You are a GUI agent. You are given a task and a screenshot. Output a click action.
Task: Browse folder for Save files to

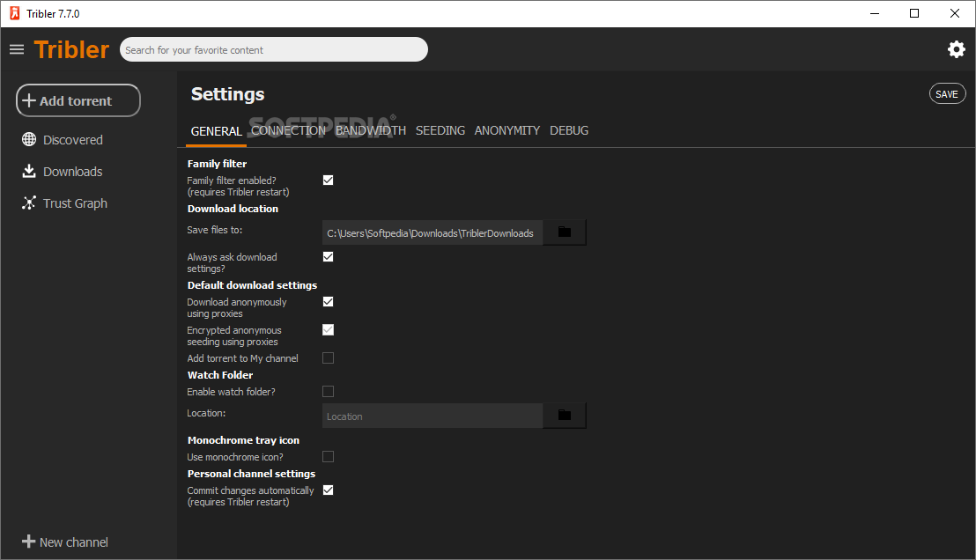565,232
